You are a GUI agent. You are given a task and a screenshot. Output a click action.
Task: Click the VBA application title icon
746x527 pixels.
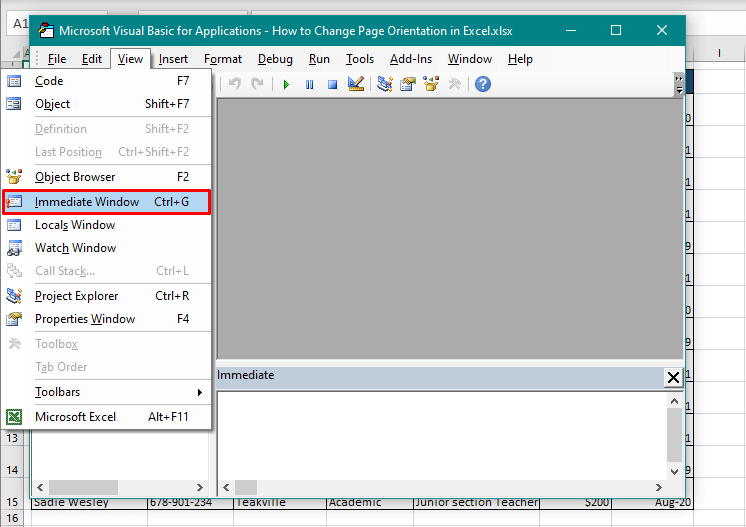[46, 30]
